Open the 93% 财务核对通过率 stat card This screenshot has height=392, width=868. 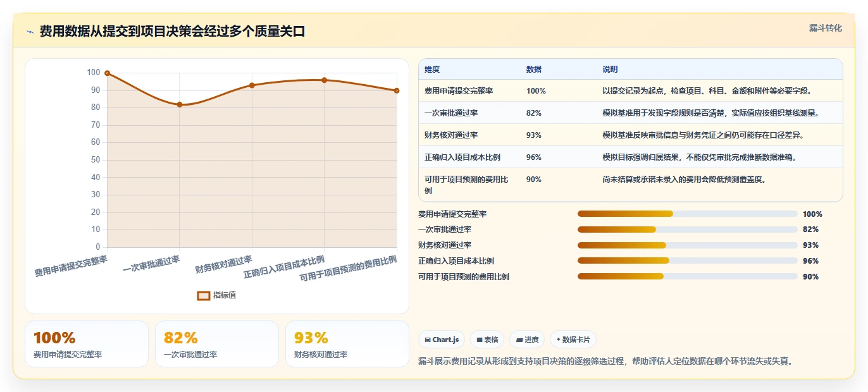point(347,344)
